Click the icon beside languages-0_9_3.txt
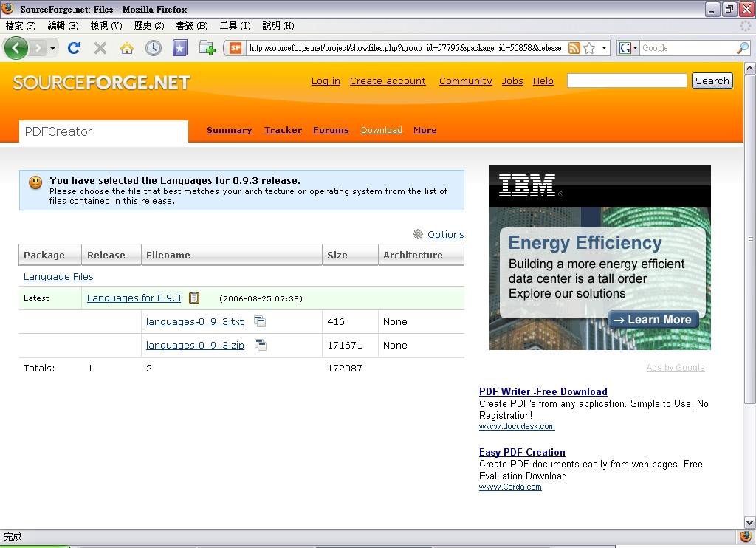Screen dimensions: 756x548 260,321
